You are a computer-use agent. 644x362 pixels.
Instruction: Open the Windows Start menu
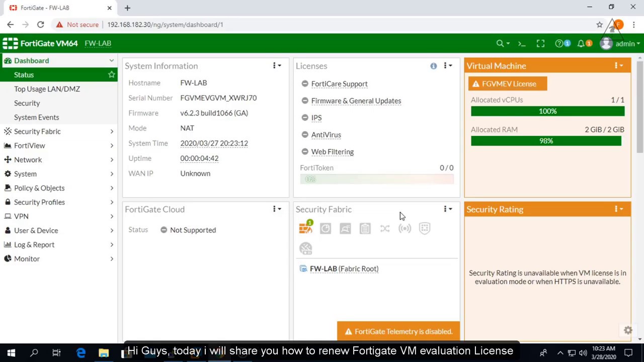coord(11,353)
